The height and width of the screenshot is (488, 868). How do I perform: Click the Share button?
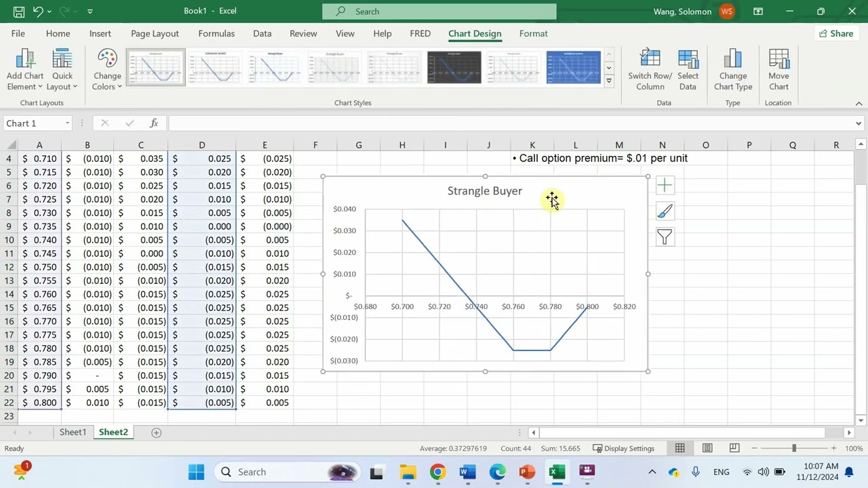coord(836,33)
